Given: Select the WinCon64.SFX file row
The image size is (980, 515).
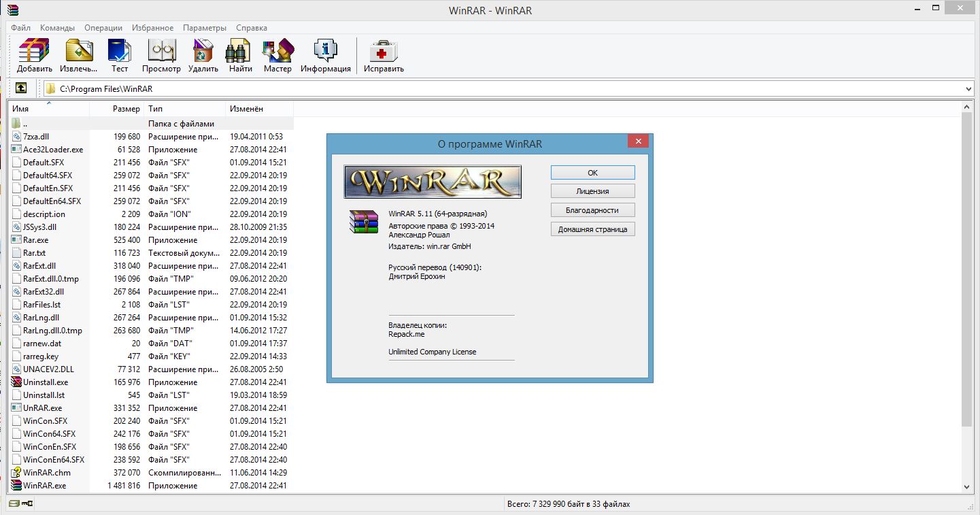Looking at the screenshot, I should 151,434.
